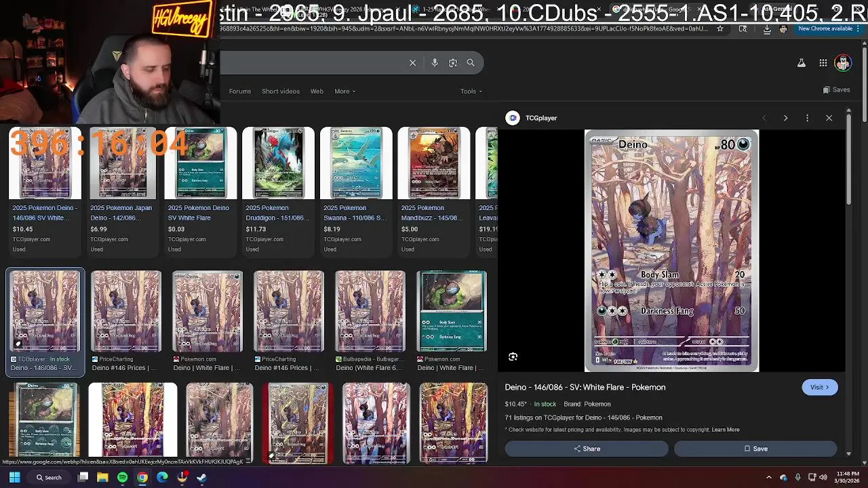Open Google Search Labs flask icon

pos(801,63)
